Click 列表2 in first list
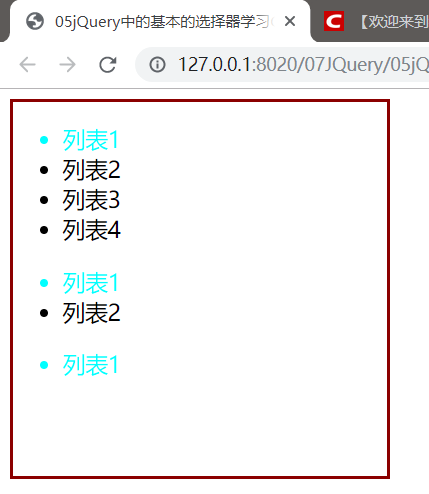 tap(91, 170)
